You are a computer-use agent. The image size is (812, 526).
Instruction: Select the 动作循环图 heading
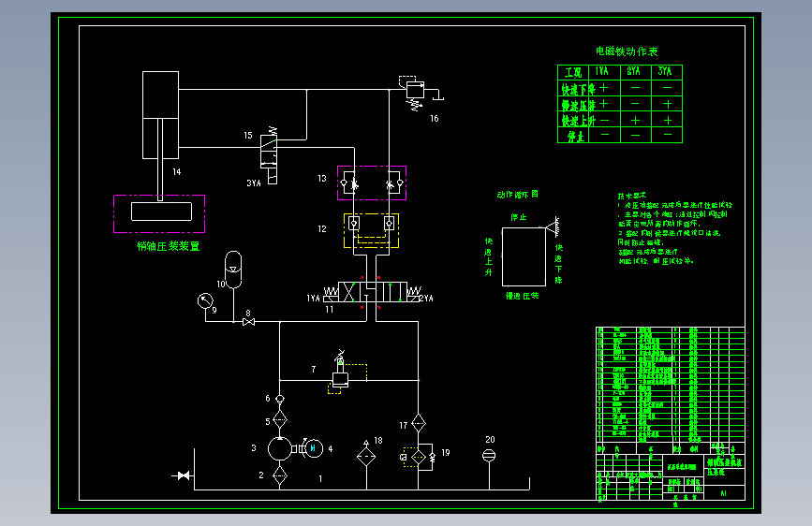pos(518,195)
